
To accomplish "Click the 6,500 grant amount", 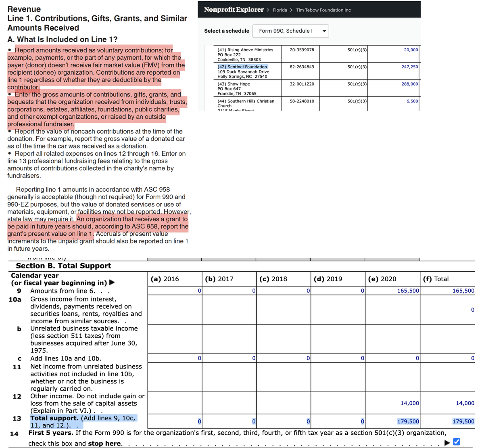I will click(412, 101).
